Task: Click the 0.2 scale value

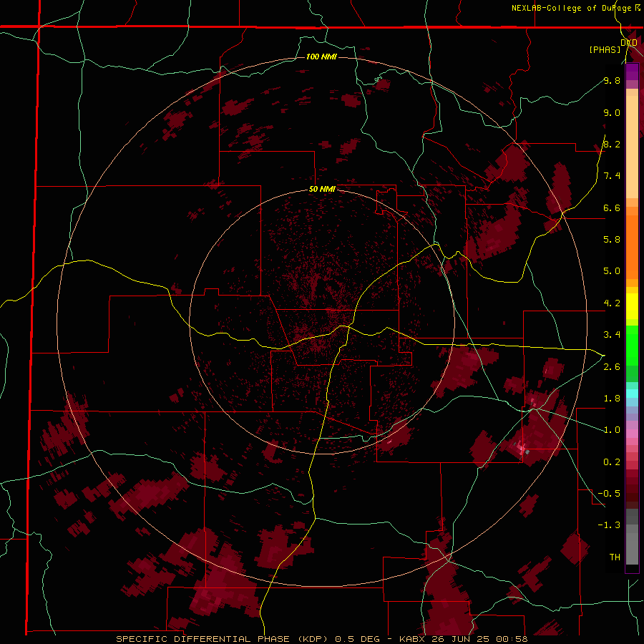Action: point(612,462)
